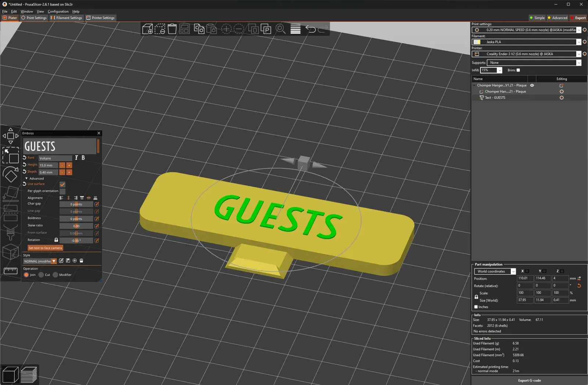Click the Arrange objects toolbar icon
The width and height of the screenshot is (588, 385).
pos(184,29)
